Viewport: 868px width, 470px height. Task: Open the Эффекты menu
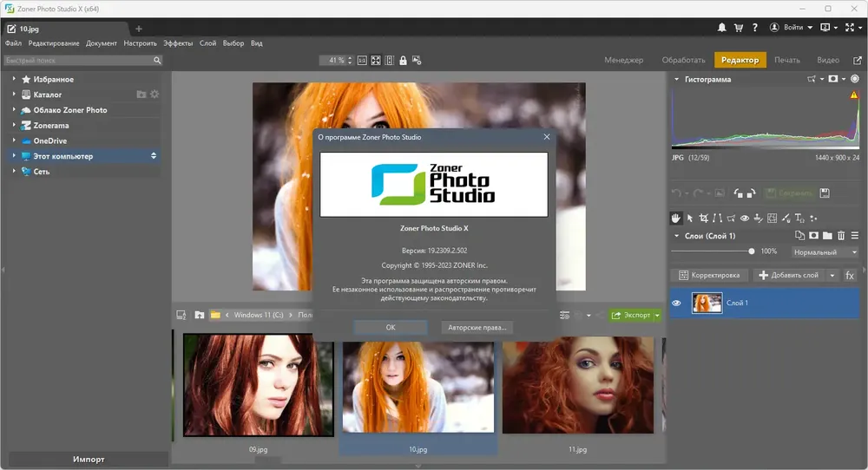tap(178, 43)
